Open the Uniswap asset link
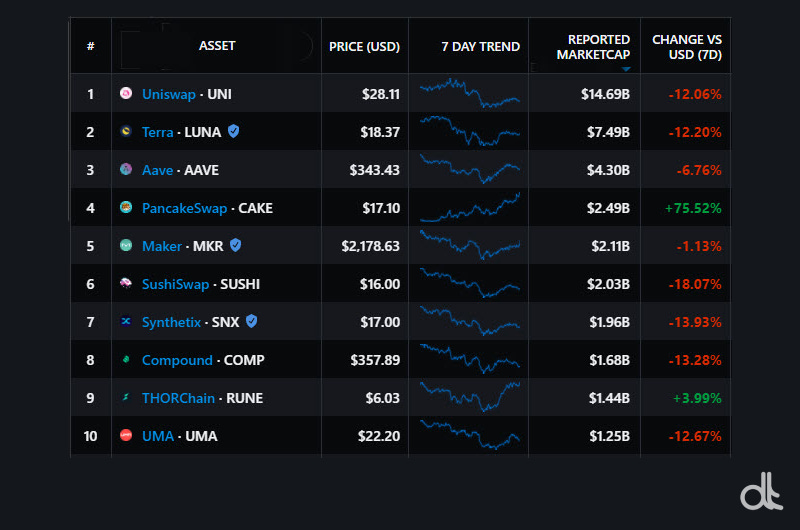The image size is (800, 530). click(169, 94)
